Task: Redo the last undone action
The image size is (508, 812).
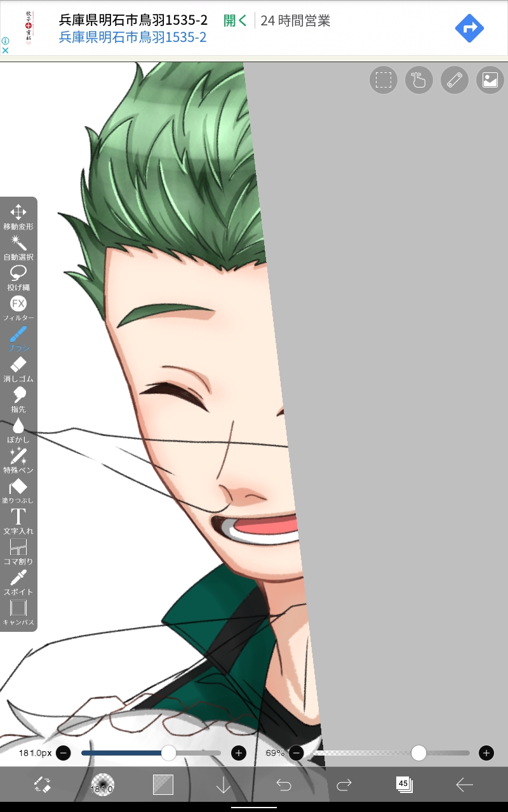Action: tap(344, 785)
